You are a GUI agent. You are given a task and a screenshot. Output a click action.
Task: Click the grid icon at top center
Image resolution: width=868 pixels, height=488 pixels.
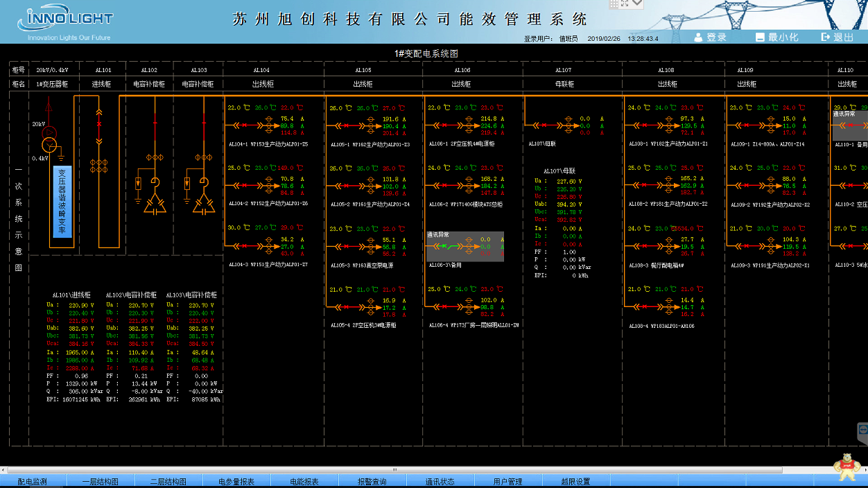(x=614, y=4)
